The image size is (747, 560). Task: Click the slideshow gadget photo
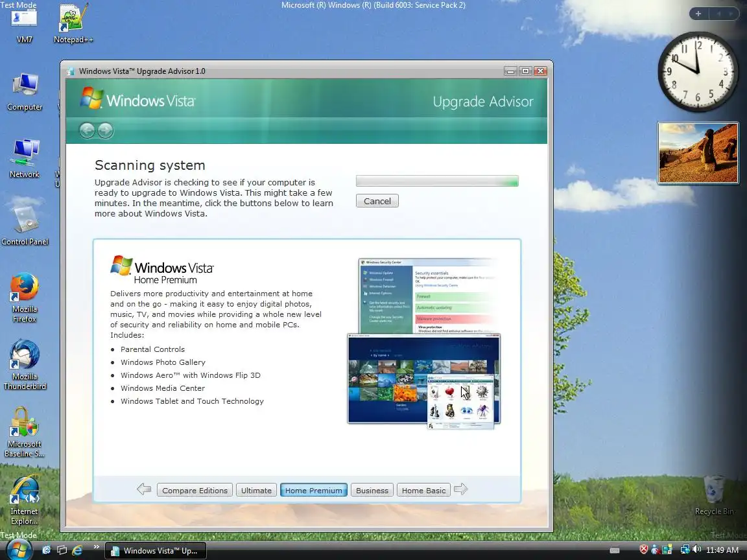[698, 153]
